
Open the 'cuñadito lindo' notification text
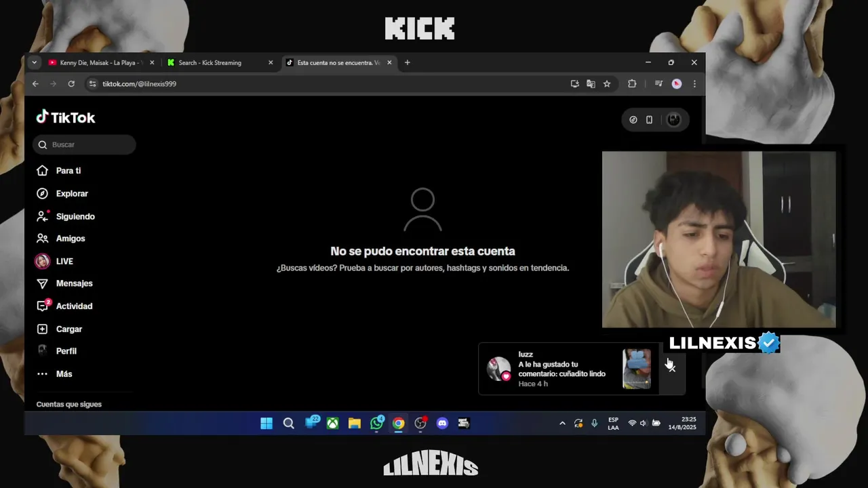click(561, 369)
